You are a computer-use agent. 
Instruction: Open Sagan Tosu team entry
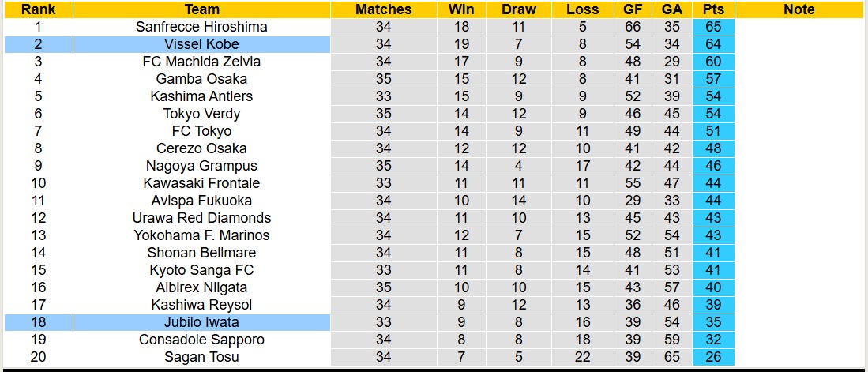click(201, 357)
